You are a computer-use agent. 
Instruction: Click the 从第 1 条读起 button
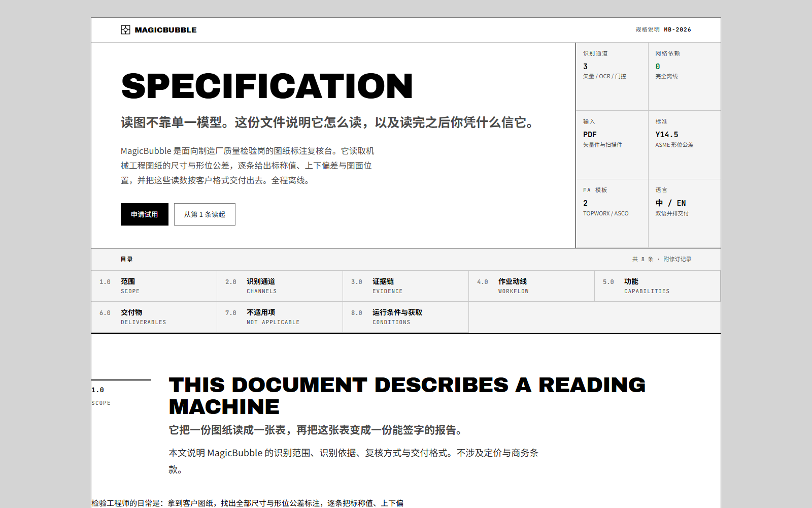(205, 214)
